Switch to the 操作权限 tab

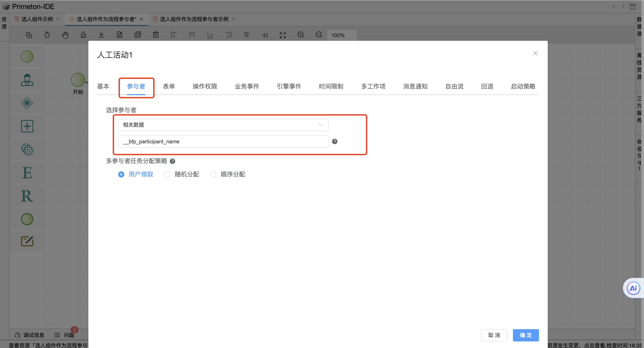[205, 87]
